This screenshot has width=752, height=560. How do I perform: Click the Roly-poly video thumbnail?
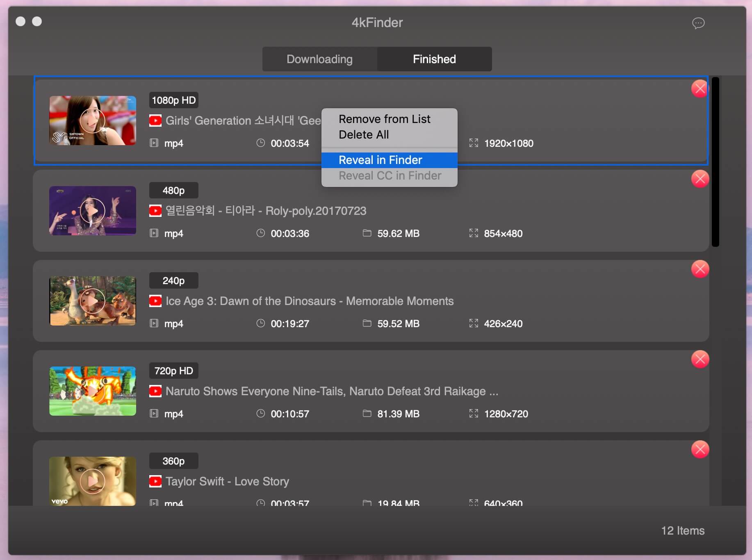[92, 211]
